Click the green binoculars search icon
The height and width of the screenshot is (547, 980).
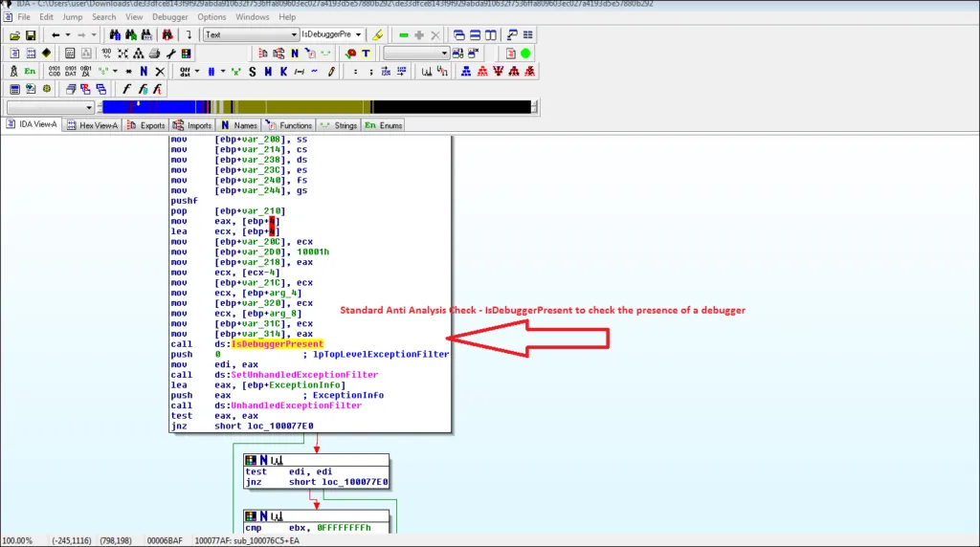click(x=130, y=35)
